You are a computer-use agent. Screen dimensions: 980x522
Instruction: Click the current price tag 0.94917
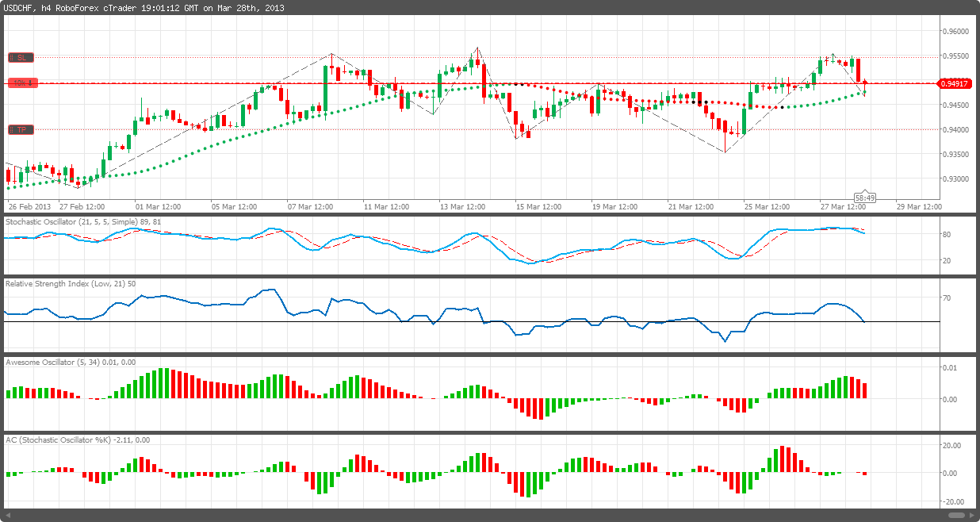(x=955, y=83)
